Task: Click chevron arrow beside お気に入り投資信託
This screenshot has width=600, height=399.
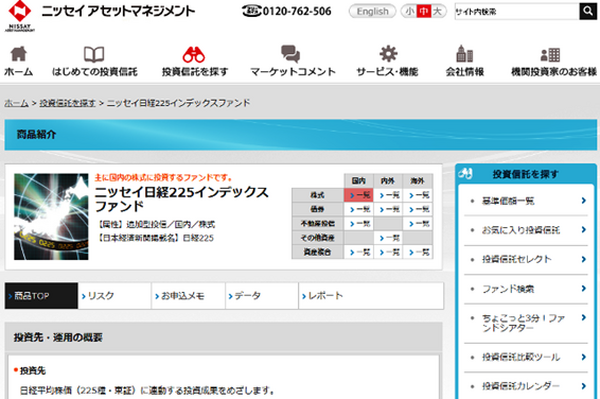Action: pos(584,230)
